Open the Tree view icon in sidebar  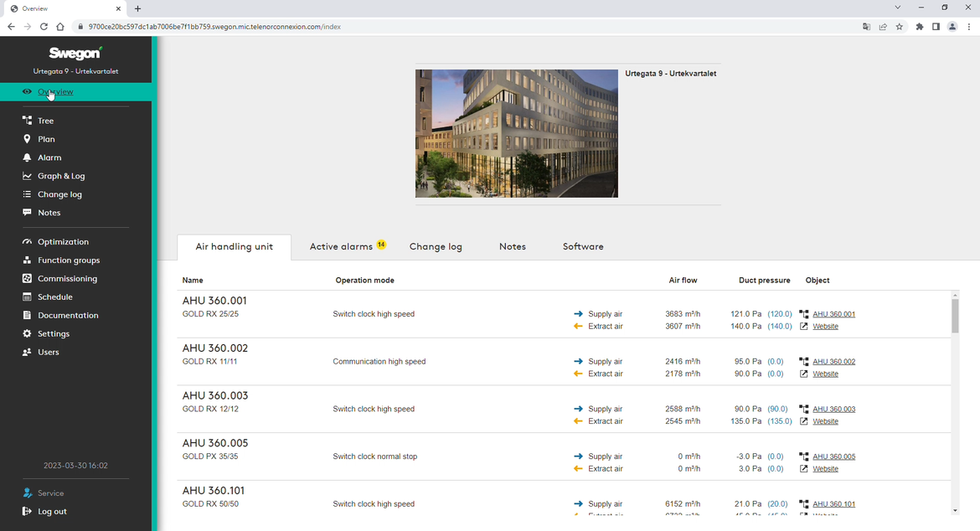point(27,121)
